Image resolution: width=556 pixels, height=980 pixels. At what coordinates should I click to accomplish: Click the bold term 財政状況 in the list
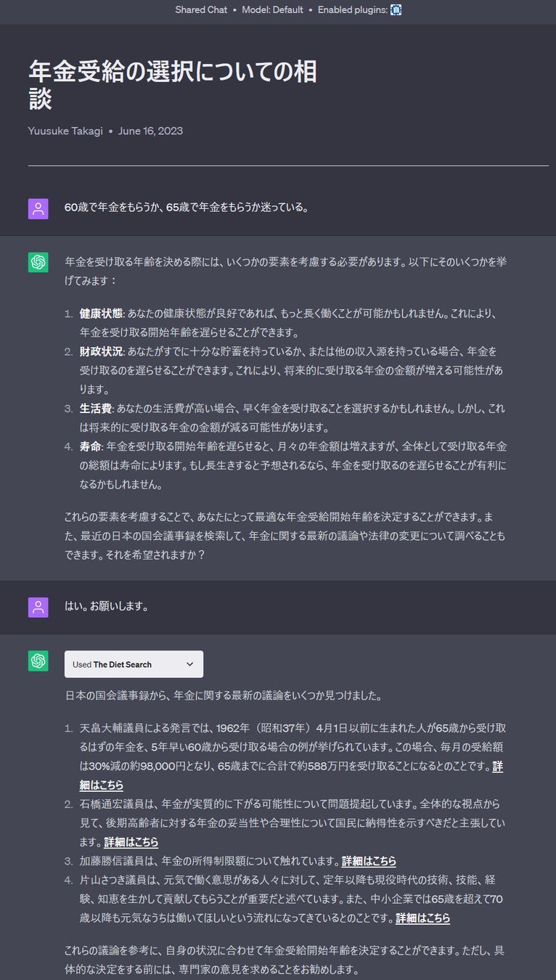[101, 351]
